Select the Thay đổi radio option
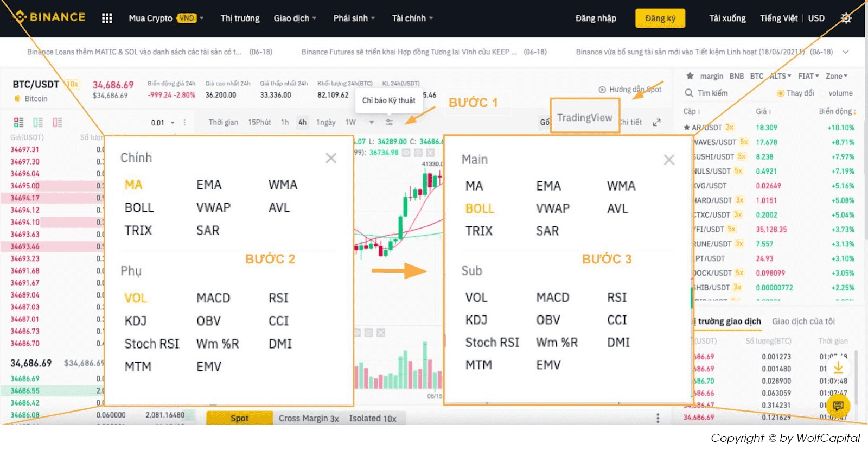This screenshot has width=868, height=449. click(795, 93)
